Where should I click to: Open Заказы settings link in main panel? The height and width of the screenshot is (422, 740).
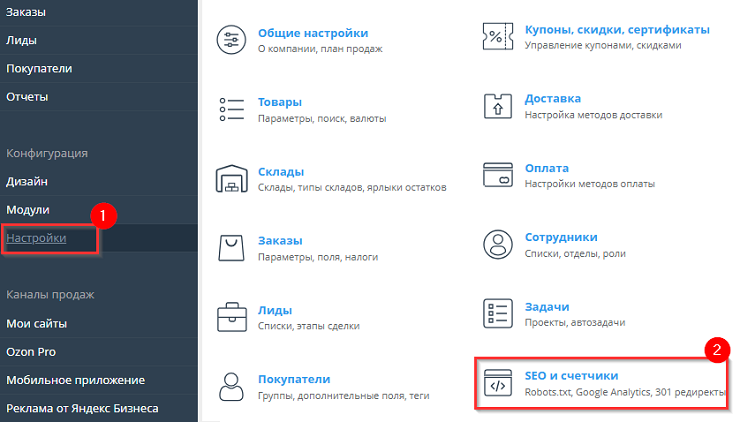coord(280,241)
